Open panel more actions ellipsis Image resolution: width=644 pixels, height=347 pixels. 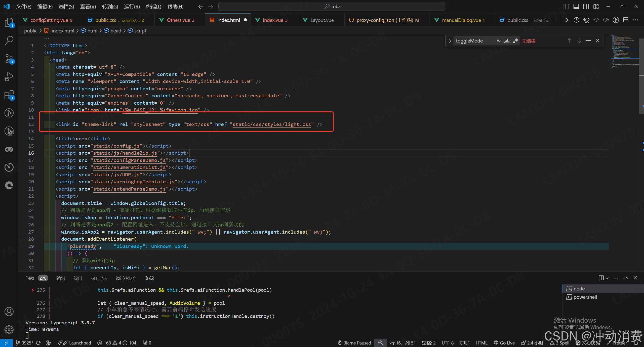coord(616,278)
